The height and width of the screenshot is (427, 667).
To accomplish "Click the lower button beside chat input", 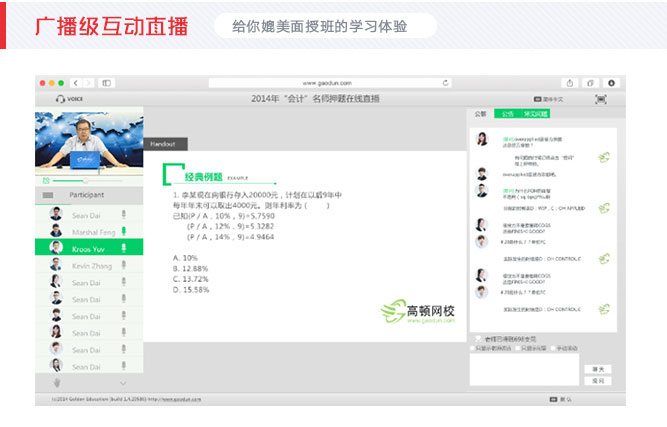I will 598,381.
